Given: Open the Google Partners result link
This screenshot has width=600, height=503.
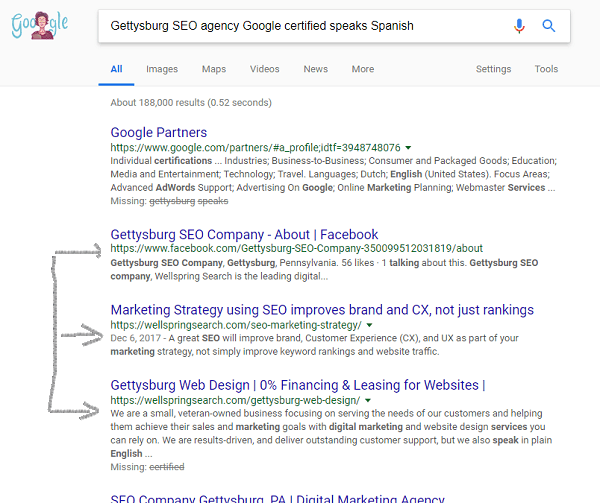Looking at the screenshot, I should pos(159,132).
